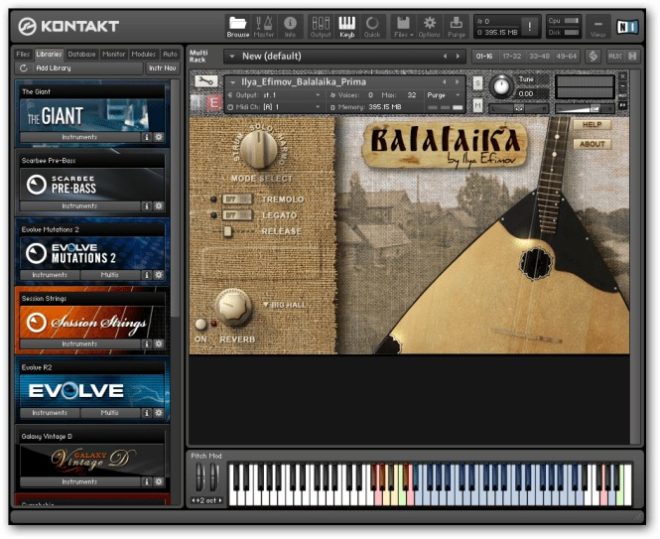The height and width of the screenshot is (539, 660).
Task: Switch to the Database tab
Action: pos(82,54)
